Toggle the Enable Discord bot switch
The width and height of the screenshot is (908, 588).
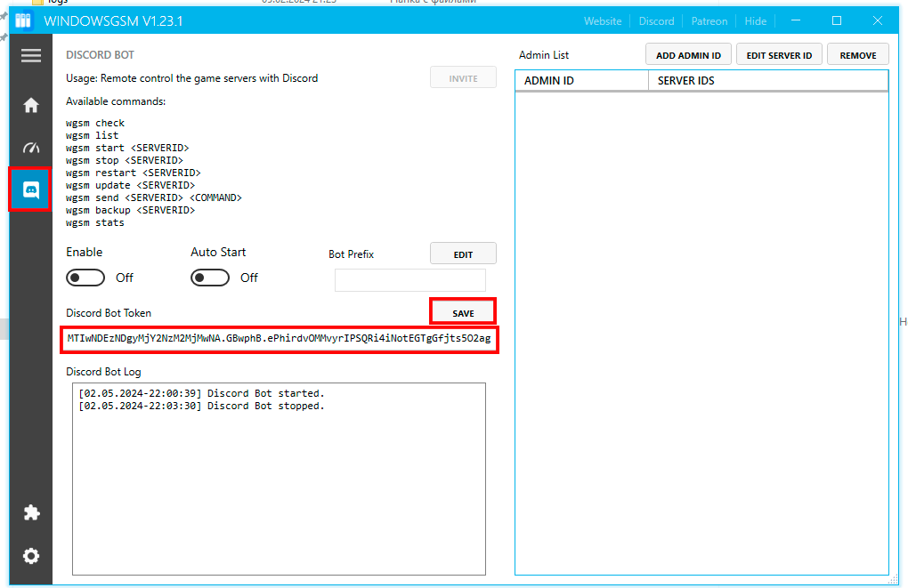(x=85, y=278)
